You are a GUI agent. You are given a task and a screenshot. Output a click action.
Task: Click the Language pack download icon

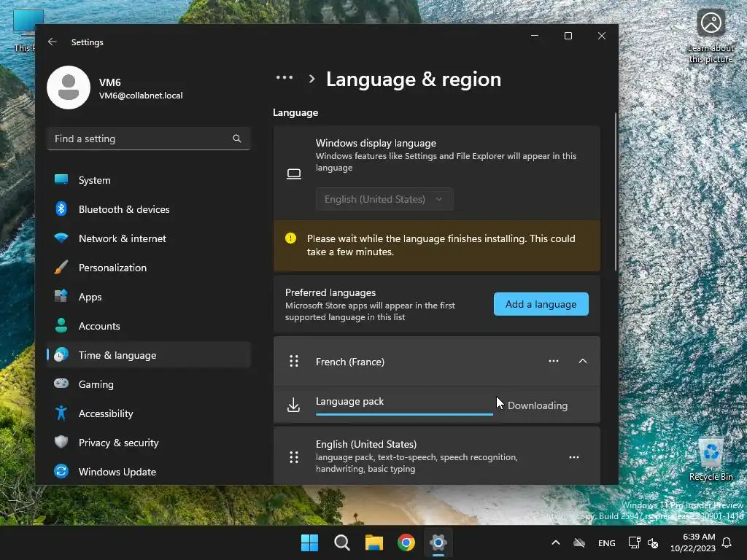pyautogui.click(x=293, y=405)
